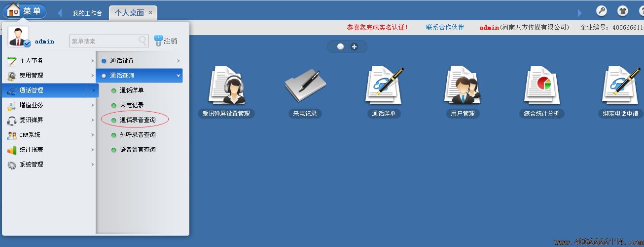Click the shirt theme icon in top bar
Screen dimensions: 644x247
point(623,11)
